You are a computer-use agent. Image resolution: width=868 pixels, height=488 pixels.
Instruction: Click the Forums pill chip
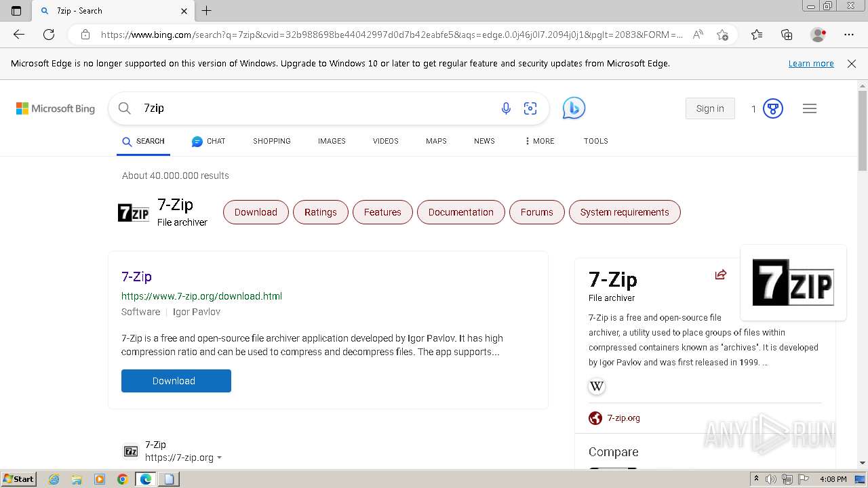click(537, 212)
